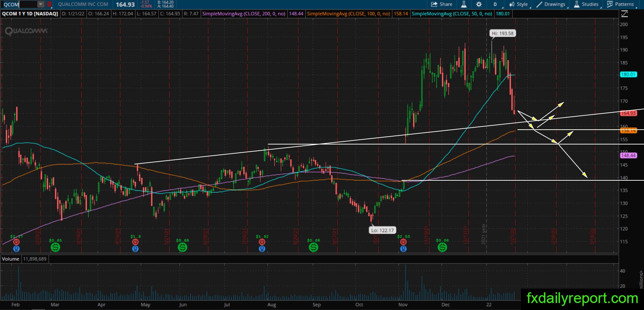Click the 'L: 164.57' low value

coord(147,14)
